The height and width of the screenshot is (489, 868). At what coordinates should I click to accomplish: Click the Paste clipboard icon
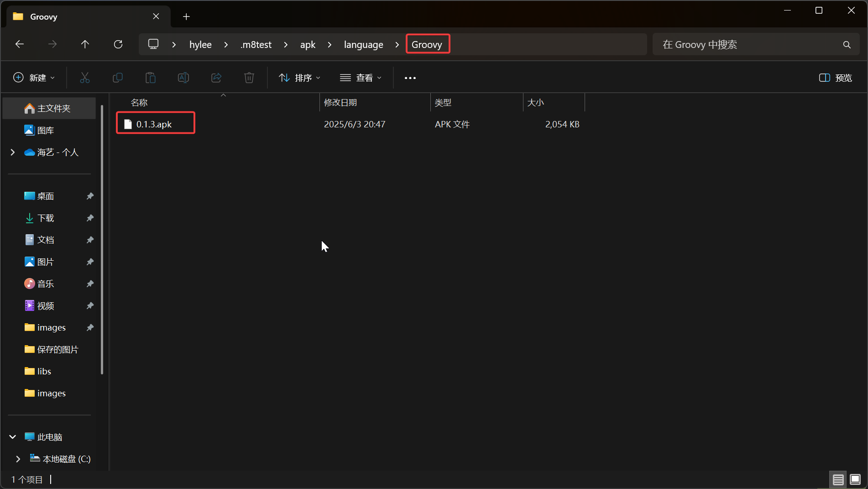coord(151,78)
